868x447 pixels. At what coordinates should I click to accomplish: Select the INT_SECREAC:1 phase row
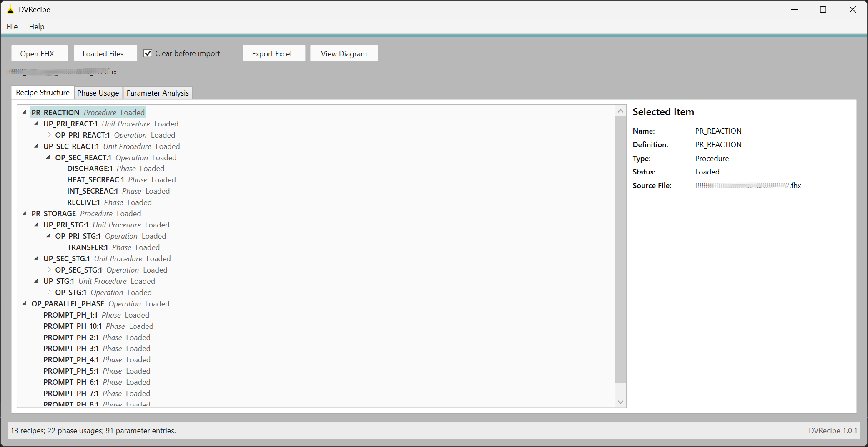tap(118, 191)
